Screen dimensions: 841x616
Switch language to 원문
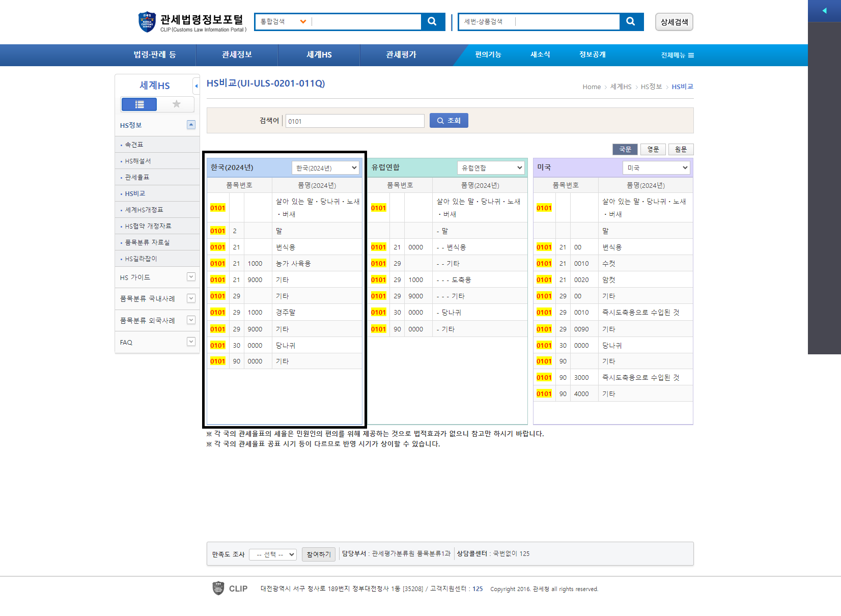(x=681, y=149)
